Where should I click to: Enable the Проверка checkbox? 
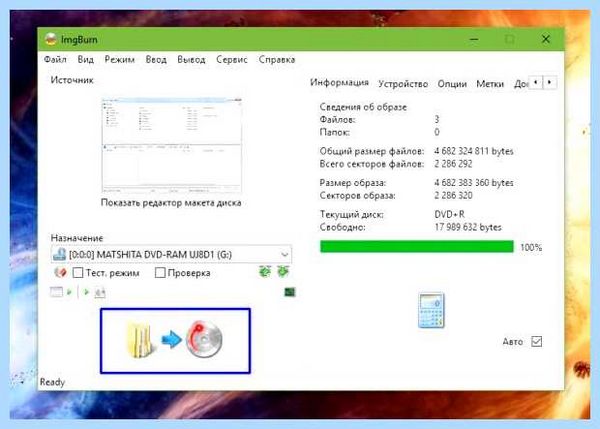160,273
